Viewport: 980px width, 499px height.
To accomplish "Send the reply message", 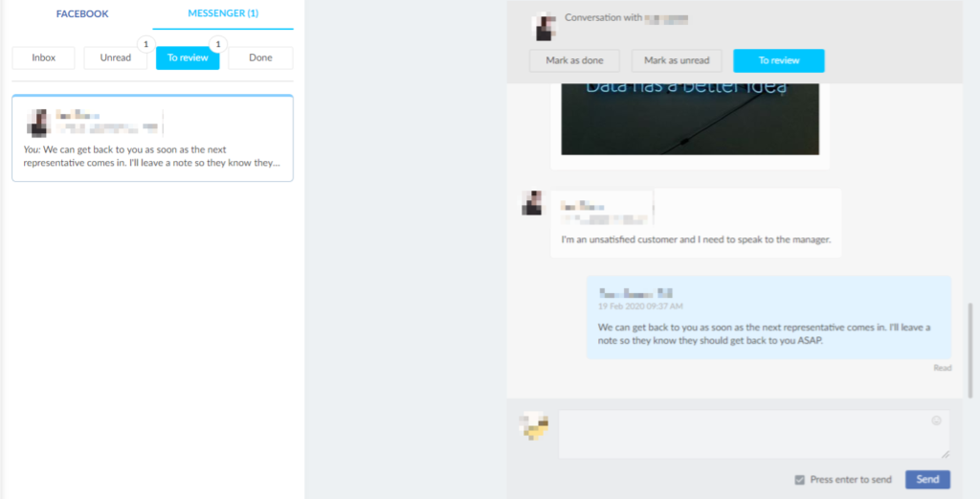I will (x=927, y=480).
